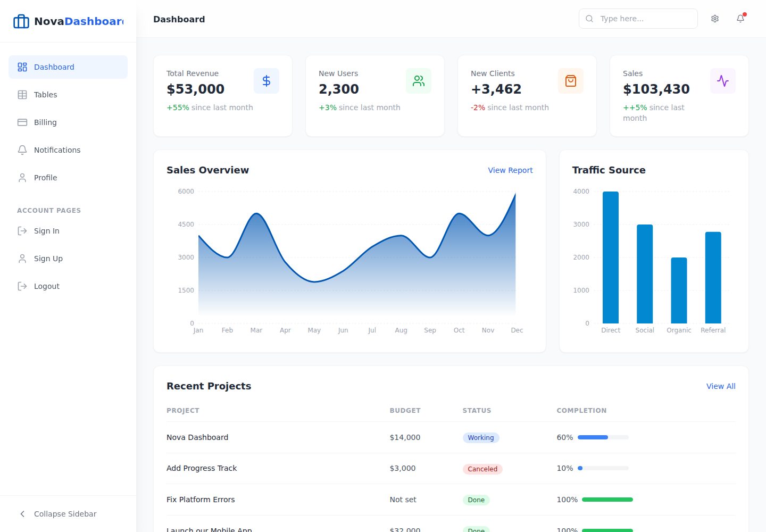Click Add Progress Track 10% progress bar
766x532 pixels.
pos(603,468)
